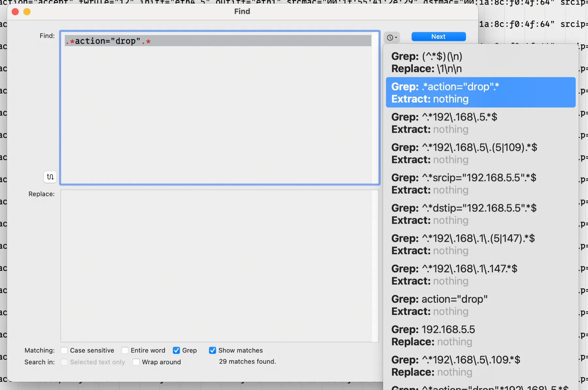Enable Wrap around searching

pos(136,362)
